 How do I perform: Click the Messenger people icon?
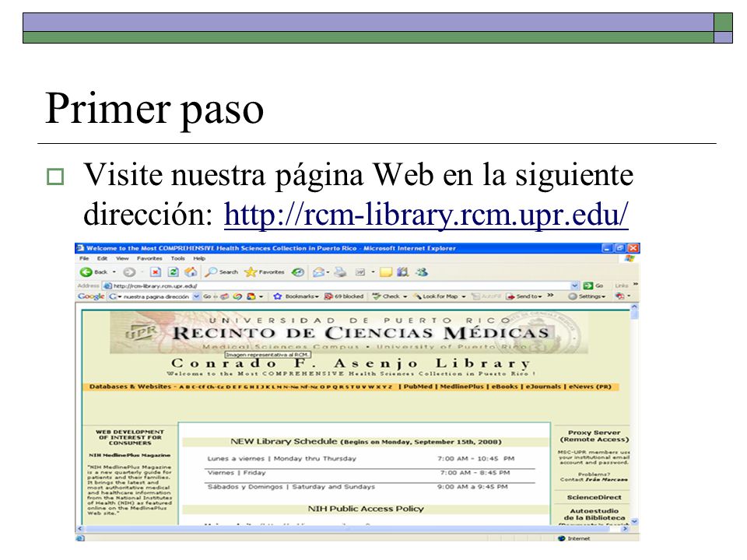point(421,272)
